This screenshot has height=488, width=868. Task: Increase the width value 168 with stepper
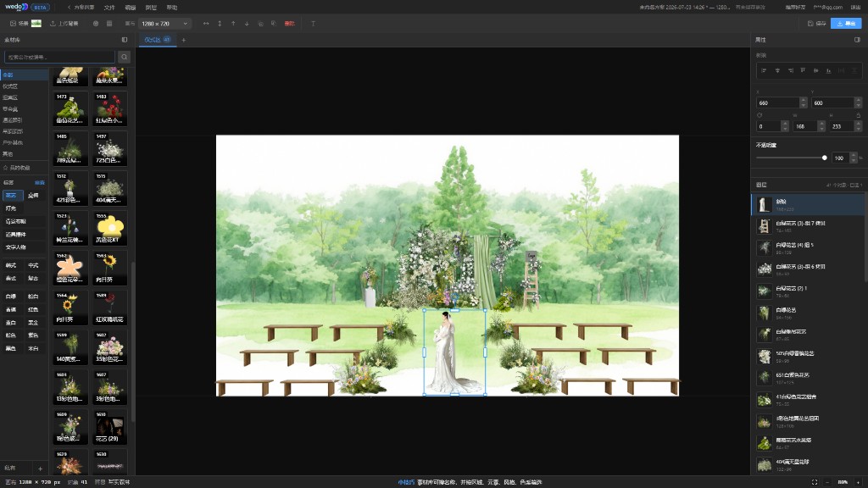point(821,124)
